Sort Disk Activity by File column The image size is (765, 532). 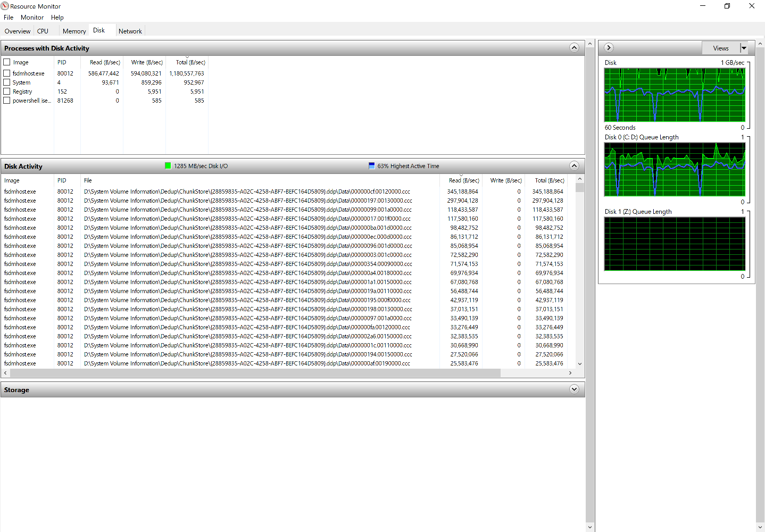[x=260, y=180]
